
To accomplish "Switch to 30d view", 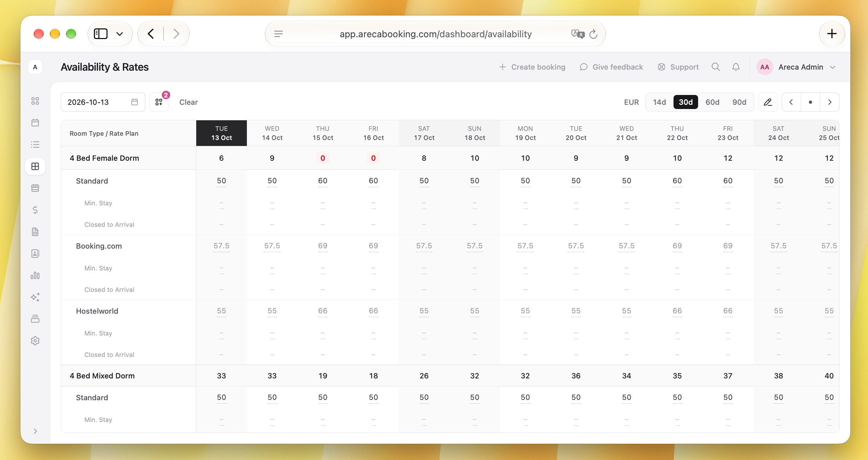I will 685,102.
